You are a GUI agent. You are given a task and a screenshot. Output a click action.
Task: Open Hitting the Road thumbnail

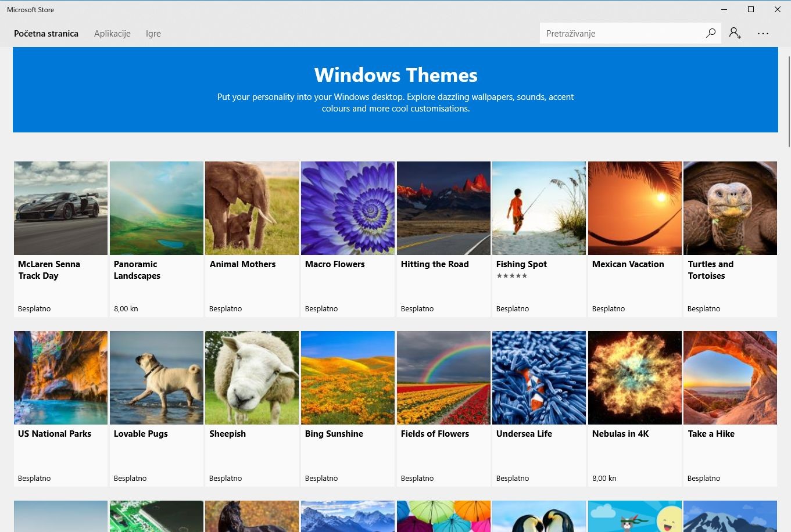click(443, 208)
